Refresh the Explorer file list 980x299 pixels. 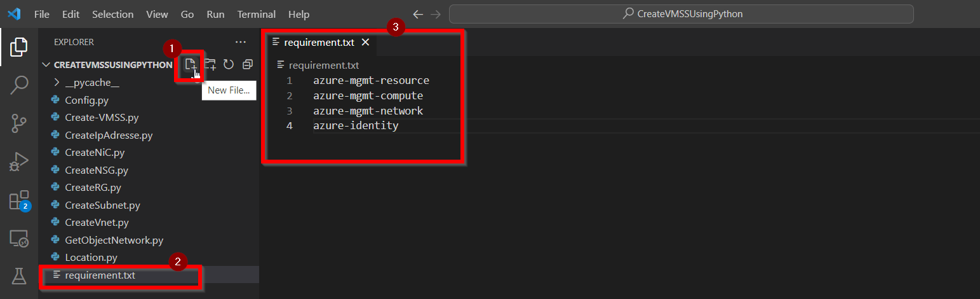pos(229,64)
